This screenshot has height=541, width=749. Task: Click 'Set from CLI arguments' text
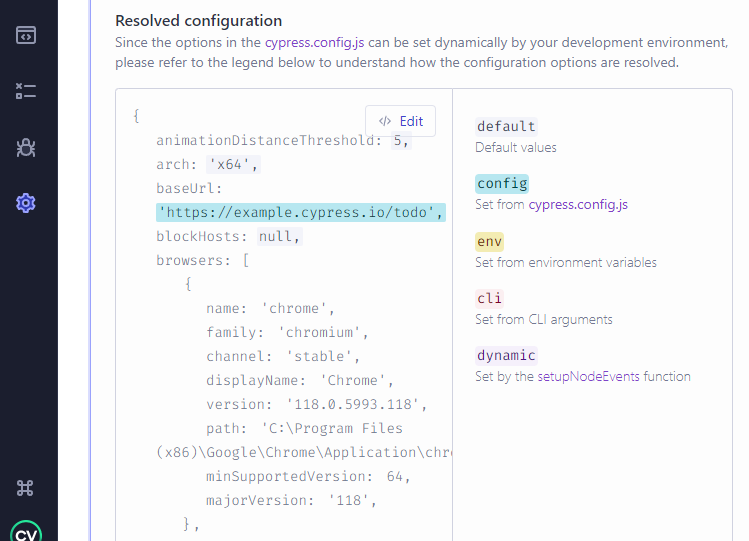[544, 319]
